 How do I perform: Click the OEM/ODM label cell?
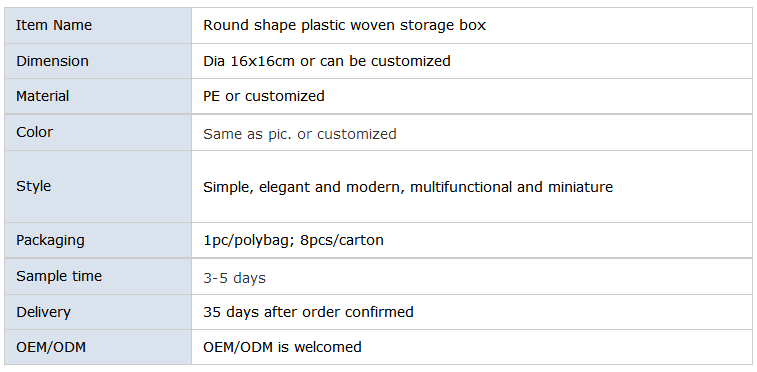click(98, 347)
